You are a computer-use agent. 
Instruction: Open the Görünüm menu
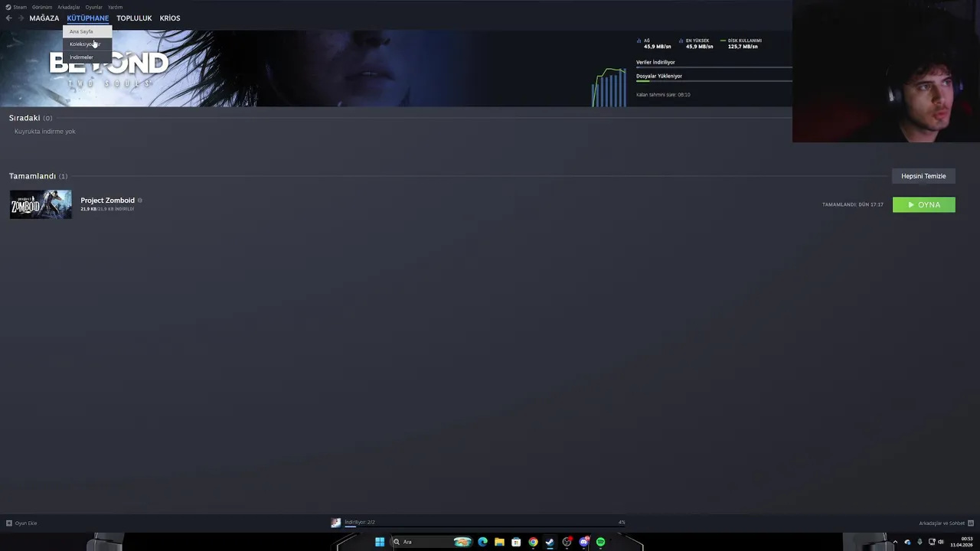[42, 7]
